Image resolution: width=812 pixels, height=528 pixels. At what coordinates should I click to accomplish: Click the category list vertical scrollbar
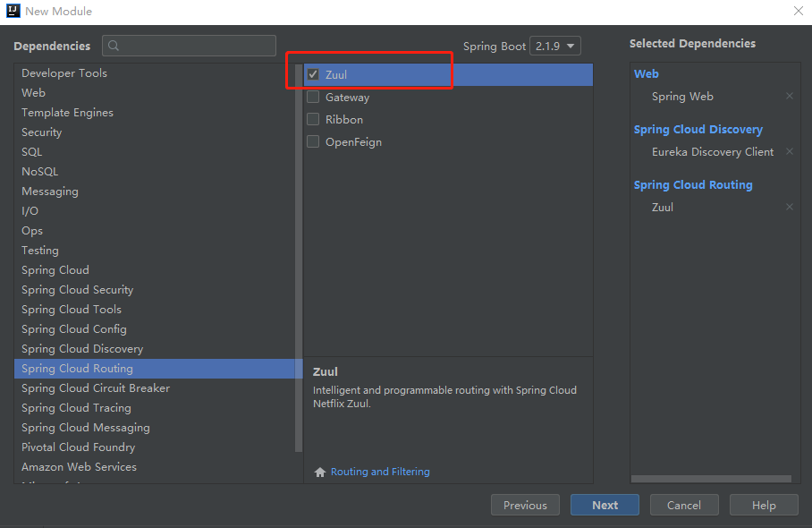point(299,268)
